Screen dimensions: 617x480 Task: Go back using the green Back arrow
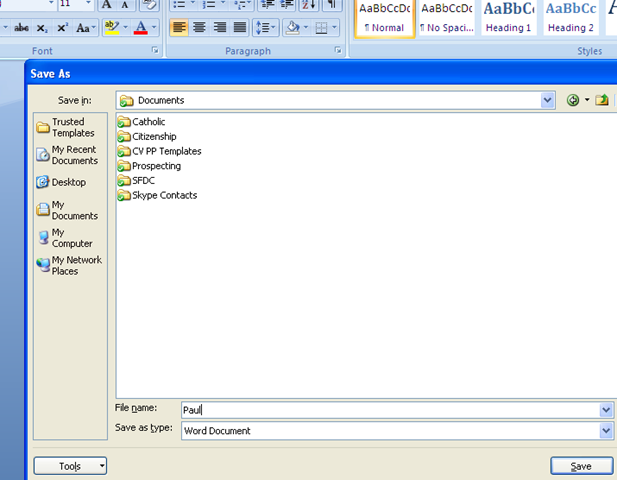pyautogui.click(x=573, y=100)
